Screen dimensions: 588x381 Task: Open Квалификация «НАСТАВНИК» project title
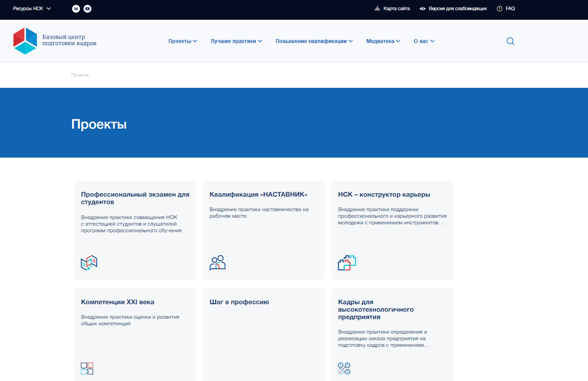(258, 194)
